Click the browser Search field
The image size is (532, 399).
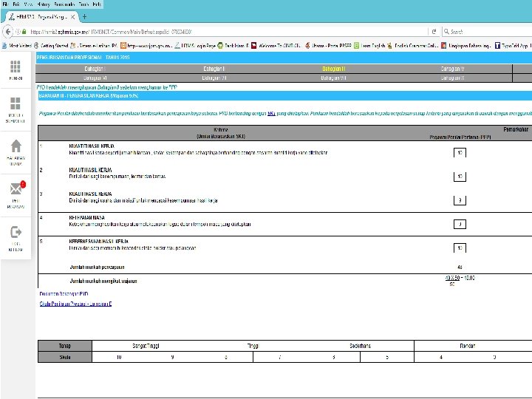click(x=488, y=32)
